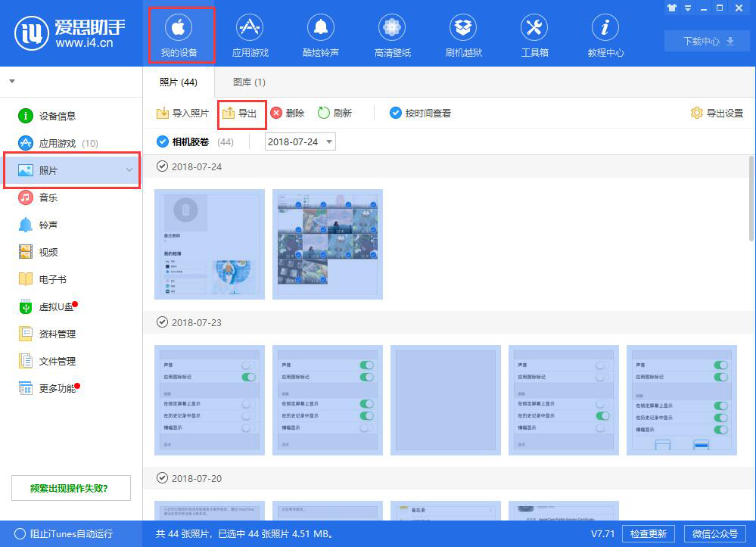Screen dimensions: 756x547
Task: Click the 检查更新 update button
Action: tap(649, 533)
